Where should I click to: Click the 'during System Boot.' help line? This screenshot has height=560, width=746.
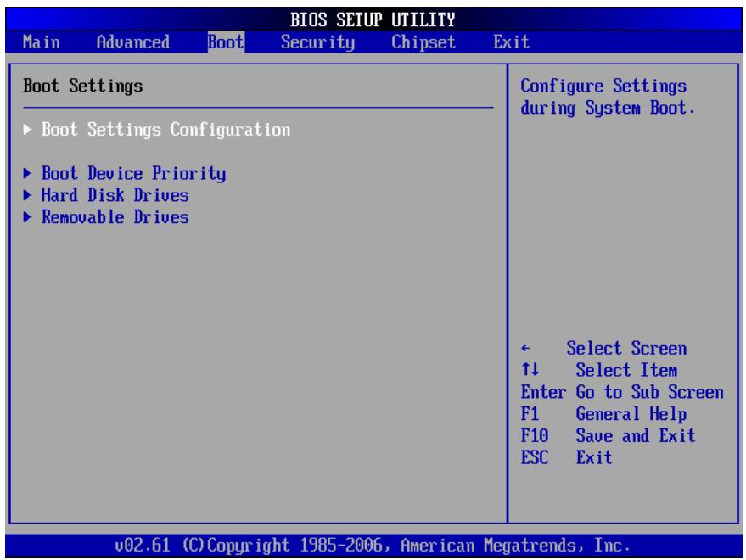click(608, 108)
